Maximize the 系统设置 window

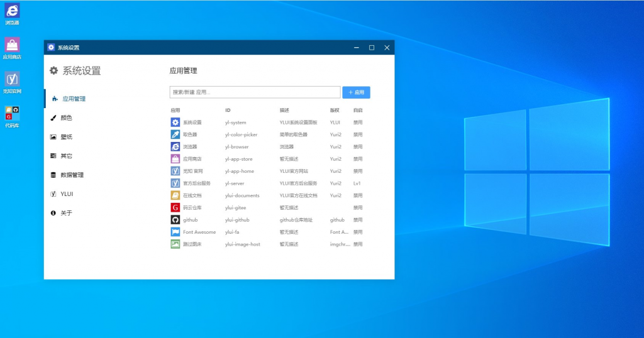point(372,48)
